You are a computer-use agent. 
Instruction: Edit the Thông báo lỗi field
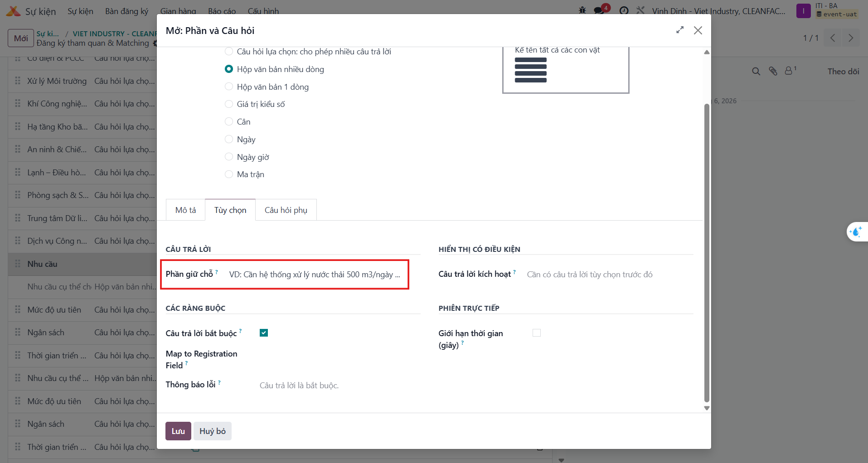click(339, 386)
